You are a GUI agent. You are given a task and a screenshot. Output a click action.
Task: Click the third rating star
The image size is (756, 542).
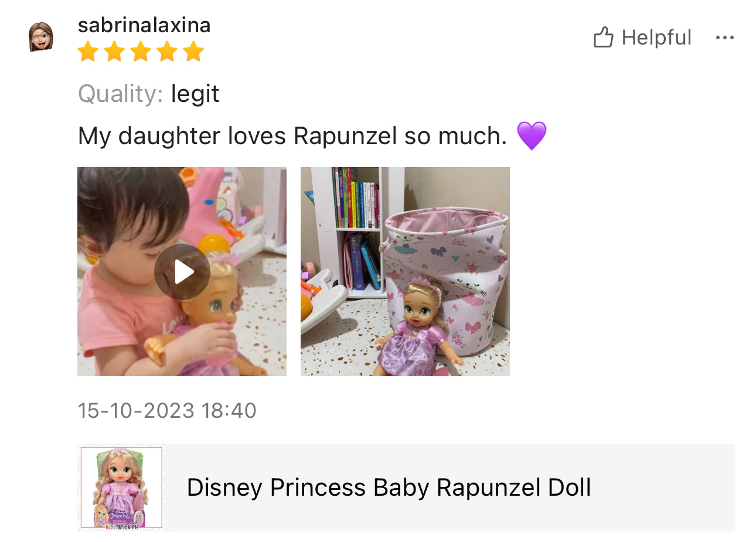coord(141,52)
